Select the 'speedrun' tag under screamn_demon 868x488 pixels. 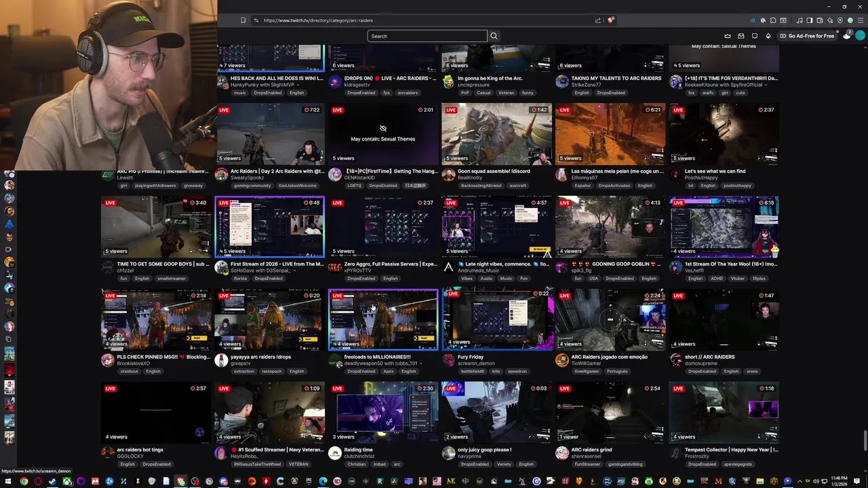pos(517,371)
